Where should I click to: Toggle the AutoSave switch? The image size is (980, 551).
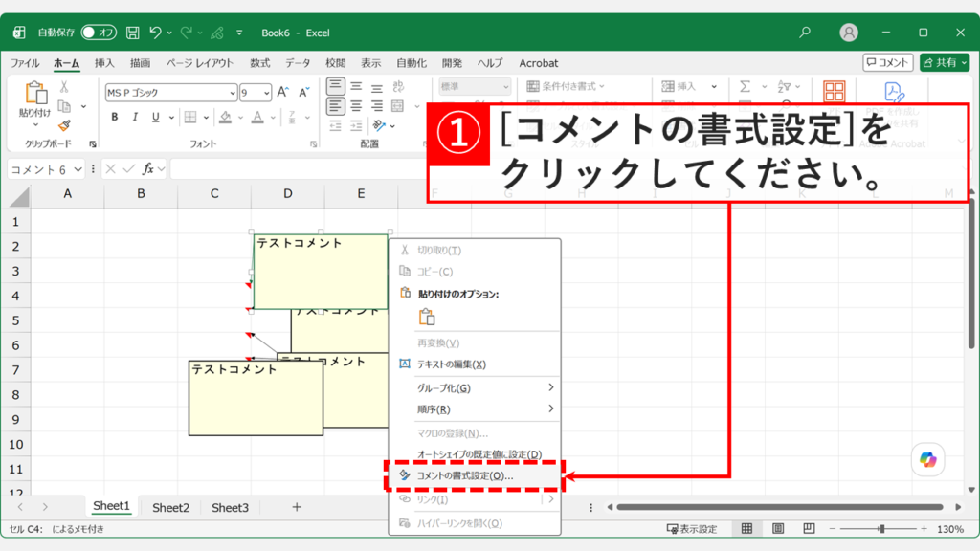(99, 33)
